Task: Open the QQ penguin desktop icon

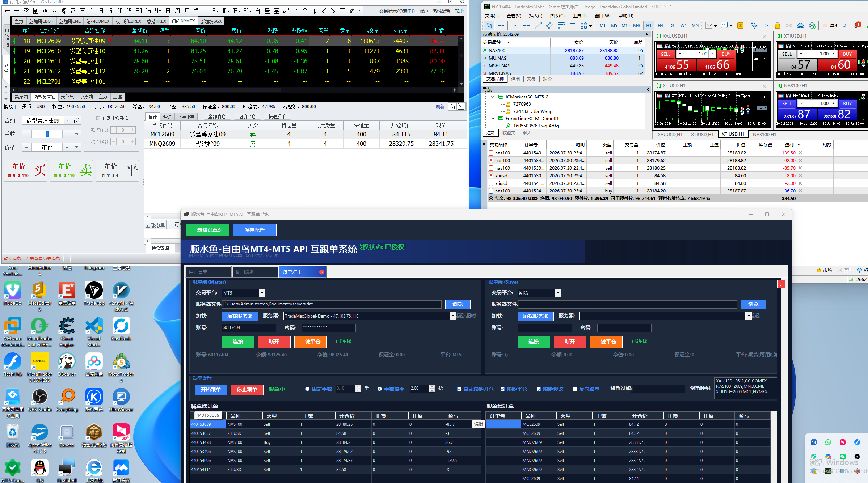Action: click(39, 470)
